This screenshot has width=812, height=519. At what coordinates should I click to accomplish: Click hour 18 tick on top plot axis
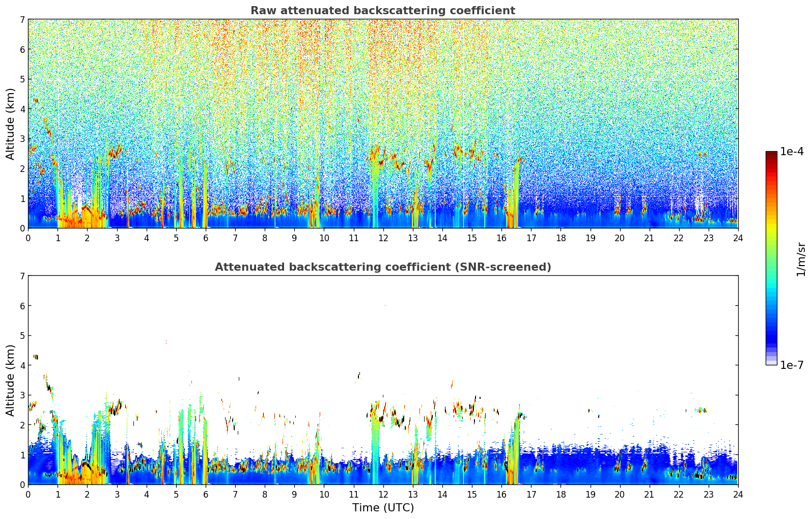(x=561, y=238)
